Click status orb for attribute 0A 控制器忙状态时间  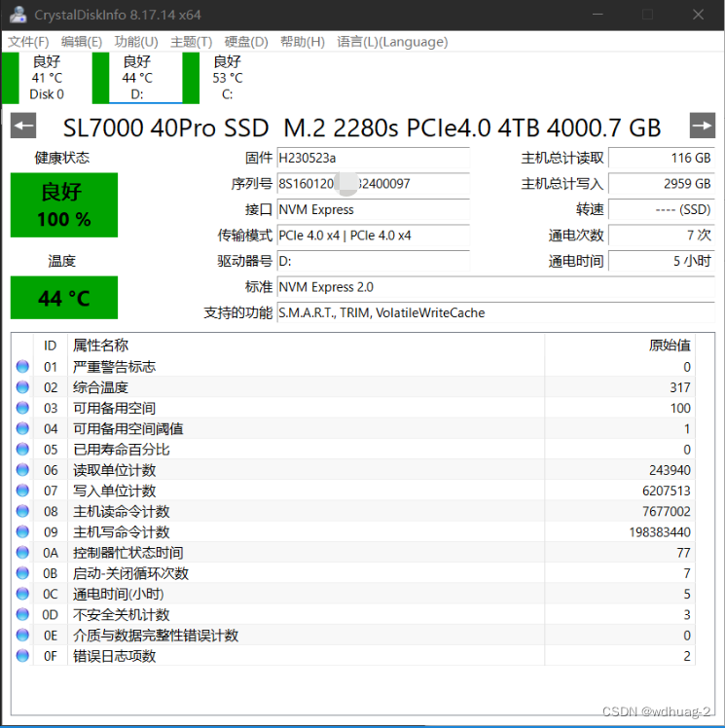click(22, 552)
